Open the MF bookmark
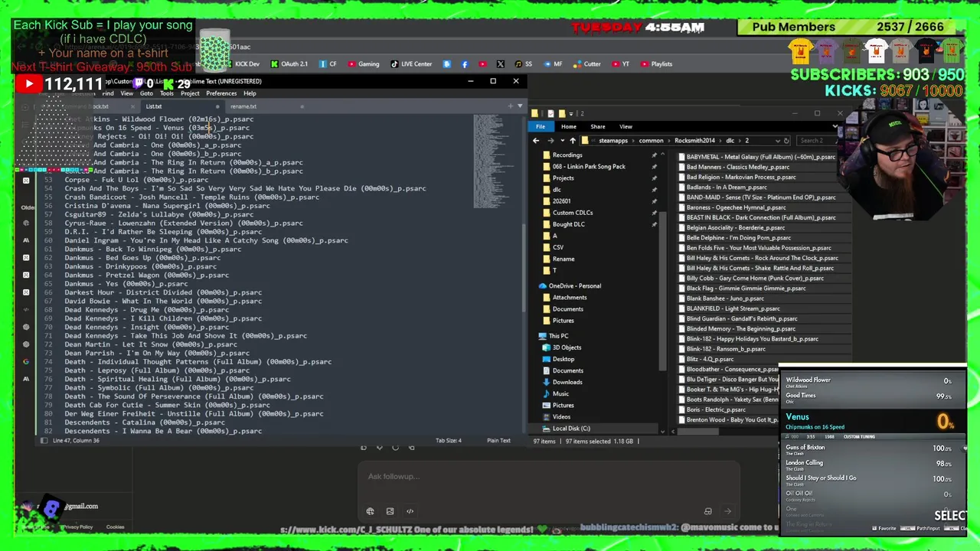This screenshot has width=980, height=551. click(553, 64)
